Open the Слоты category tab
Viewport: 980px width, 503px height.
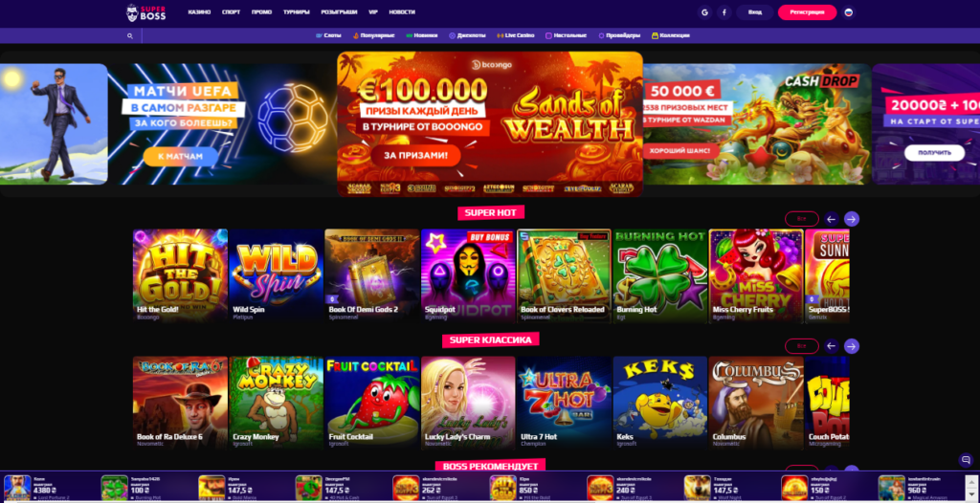coord(329,35)
